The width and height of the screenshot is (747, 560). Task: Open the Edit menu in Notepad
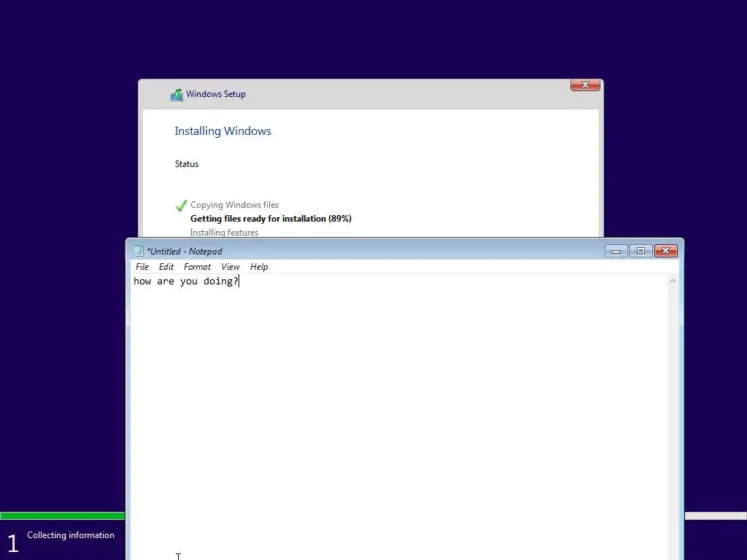tap(166, 267)
